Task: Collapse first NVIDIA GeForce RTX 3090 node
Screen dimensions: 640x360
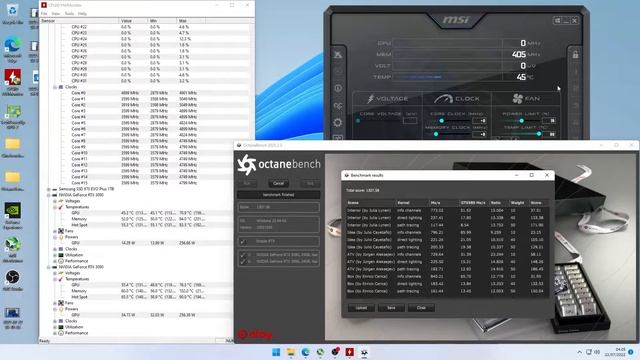Action: click(x=49, y=195)
